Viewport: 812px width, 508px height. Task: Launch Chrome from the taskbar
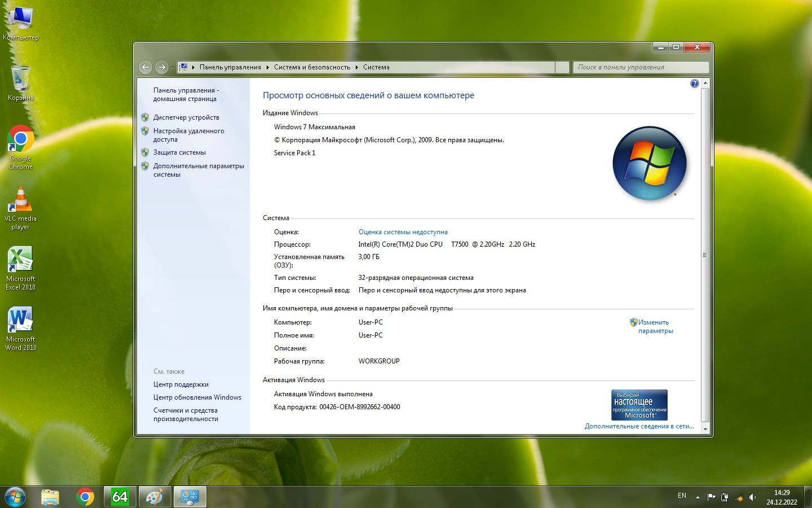click(x=85, y=497)
